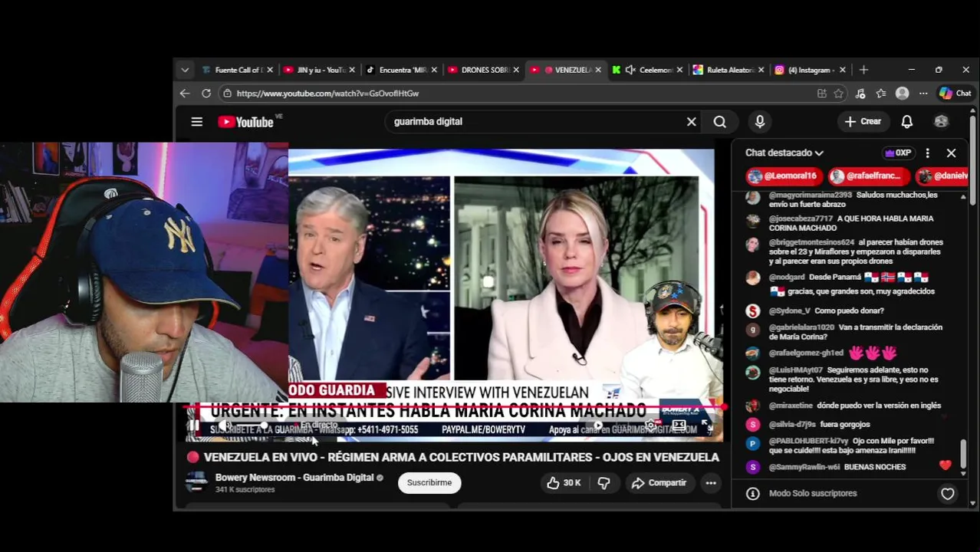Open YouTube notifications bell
The height and width of the screenshot is (552, 980).
click(x=907, y=122)
